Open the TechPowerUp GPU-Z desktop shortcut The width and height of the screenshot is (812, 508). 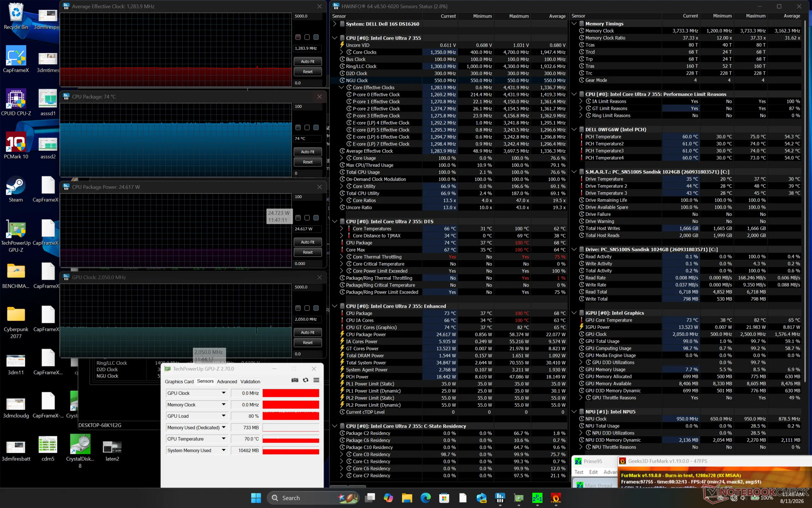pyautogui.click(x=16, y=236)
